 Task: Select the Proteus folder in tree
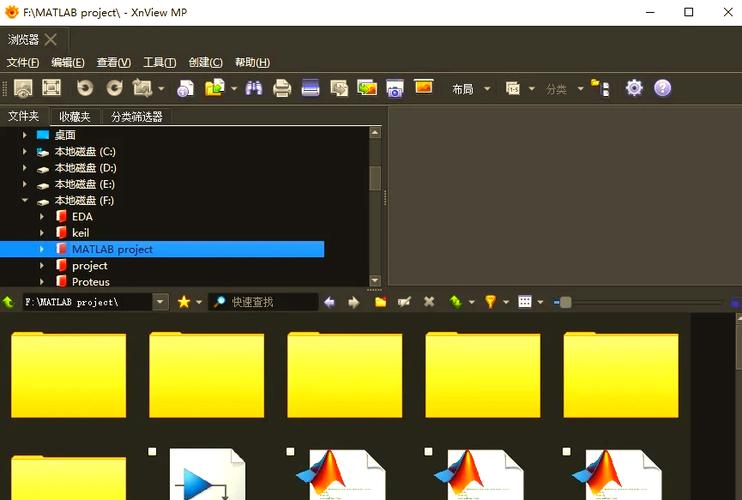pyautogui.click(x=90, y=282)
